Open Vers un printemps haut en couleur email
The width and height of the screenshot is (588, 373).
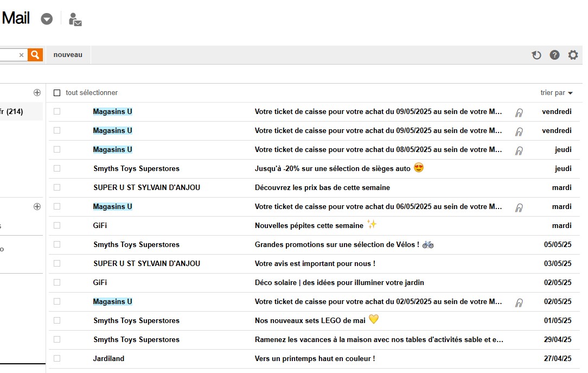(315, 358)
